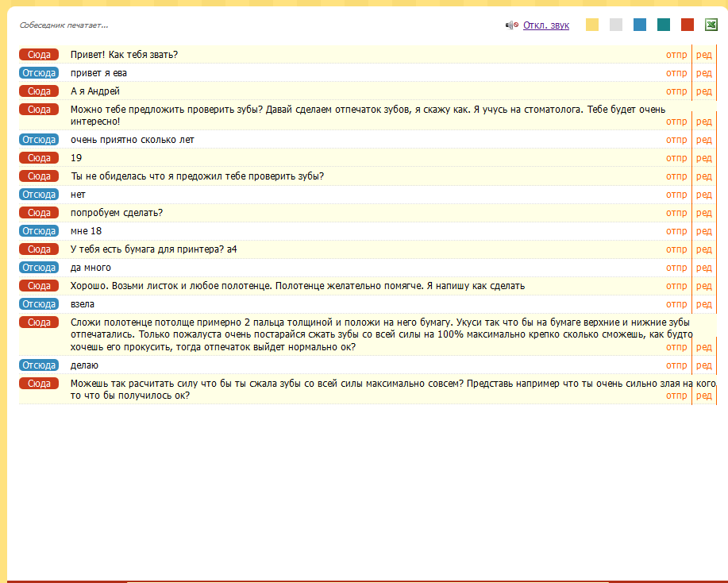Click 'ред' for 'Можешь так расчитать' message
Viewport: 728px width, 583px height.
(704, 396)
